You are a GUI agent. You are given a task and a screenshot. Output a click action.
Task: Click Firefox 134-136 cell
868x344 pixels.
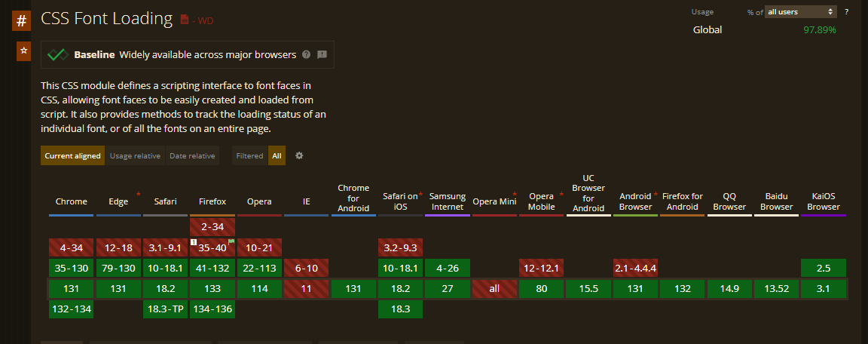212,309
